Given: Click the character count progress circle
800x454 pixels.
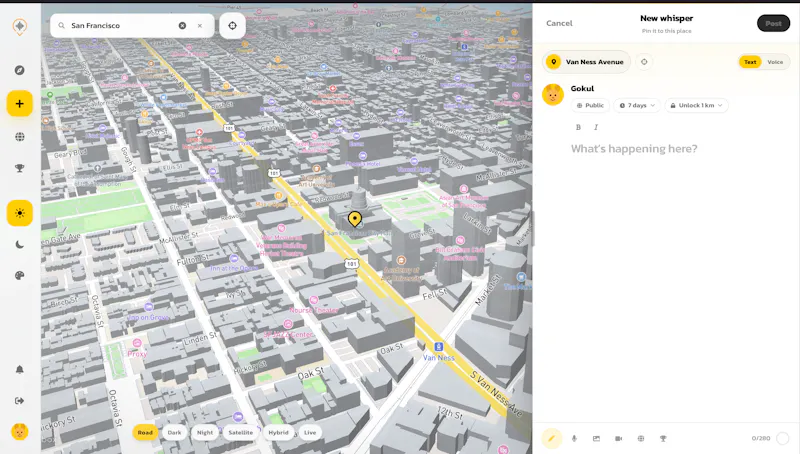Looking at the screenshot, I should (782, 438).
